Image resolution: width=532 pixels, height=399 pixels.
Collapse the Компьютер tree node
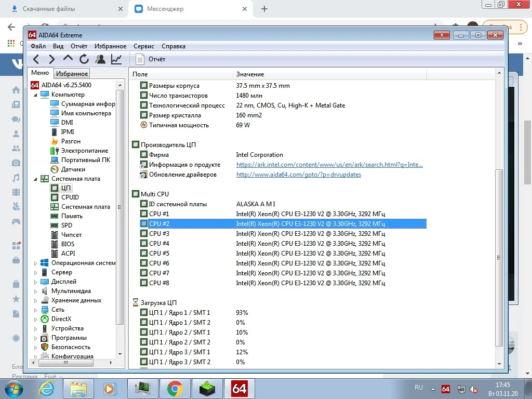(36, 95)
